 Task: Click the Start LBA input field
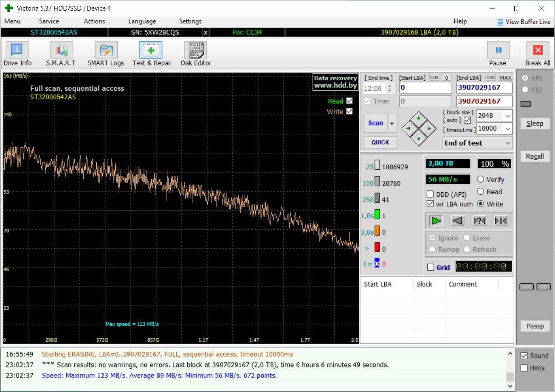425,88
